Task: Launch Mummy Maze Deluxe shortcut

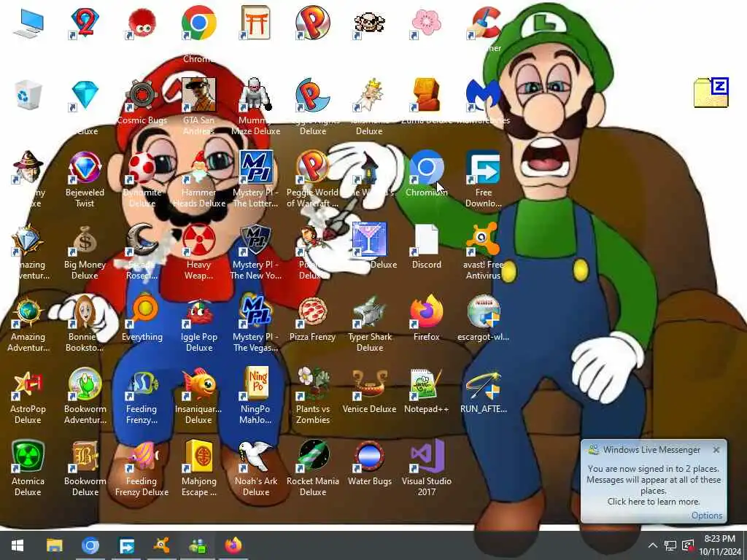Action: tap(255, 95)
